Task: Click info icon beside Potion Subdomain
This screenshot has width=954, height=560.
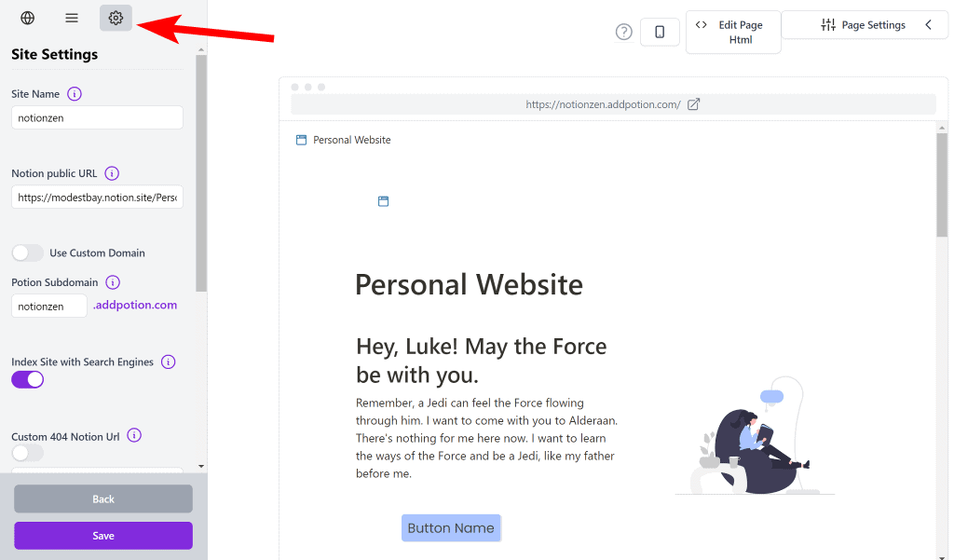Action: pos(113,282)
